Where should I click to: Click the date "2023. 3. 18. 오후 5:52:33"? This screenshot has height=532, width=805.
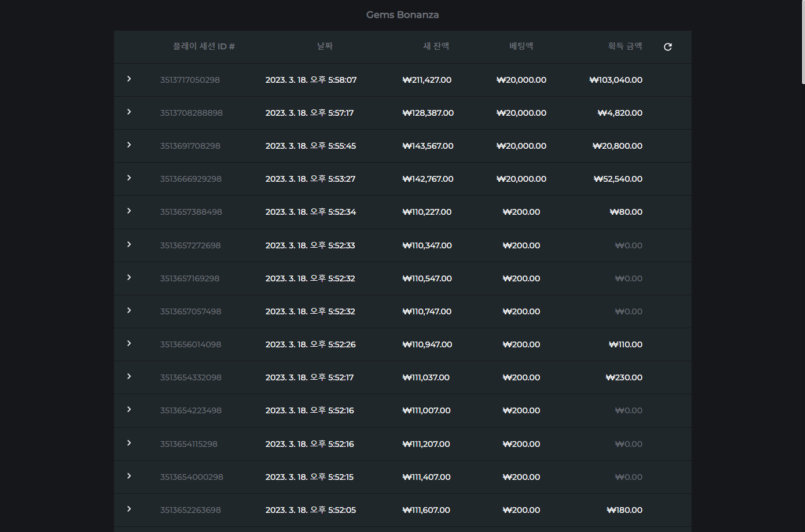click(310, 245)
